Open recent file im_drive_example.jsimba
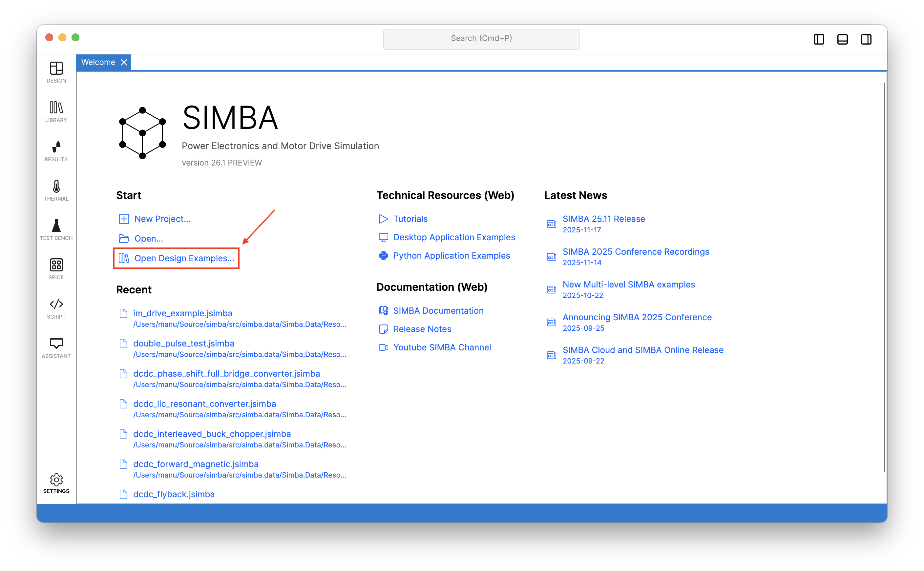Screen dimensions: 924x571 (182, 313)
